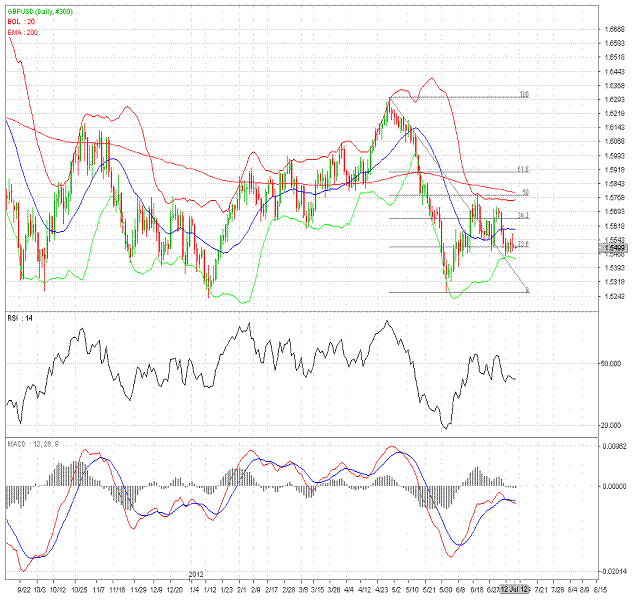Click the RSI : 14 panel label
The image size is (639, 603).
click(x=20, y=317)
